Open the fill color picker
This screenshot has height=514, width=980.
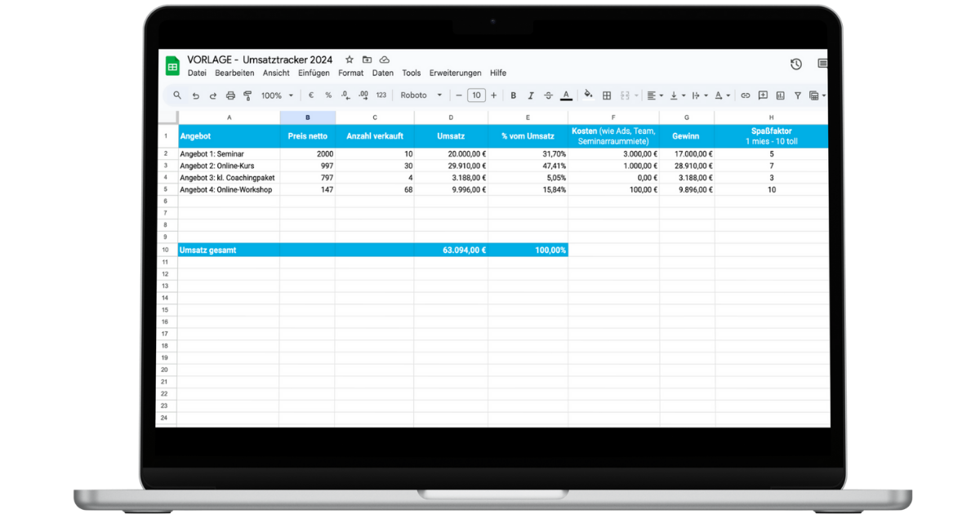(588, 95)
